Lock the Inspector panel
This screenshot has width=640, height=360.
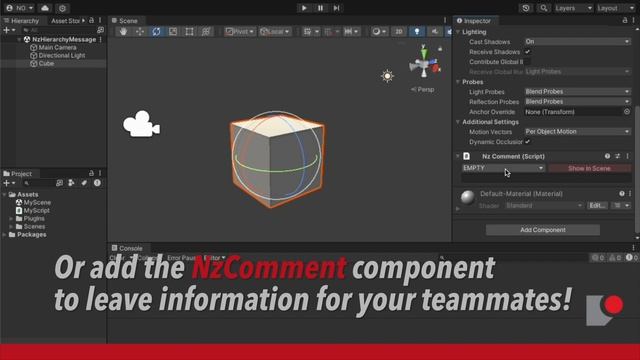coord(624,20)
